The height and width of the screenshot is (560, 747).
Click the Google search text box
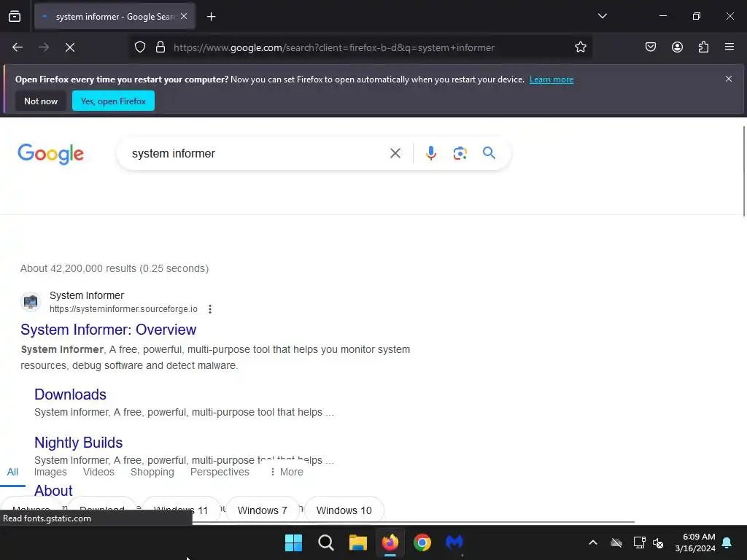pos(258,153)
